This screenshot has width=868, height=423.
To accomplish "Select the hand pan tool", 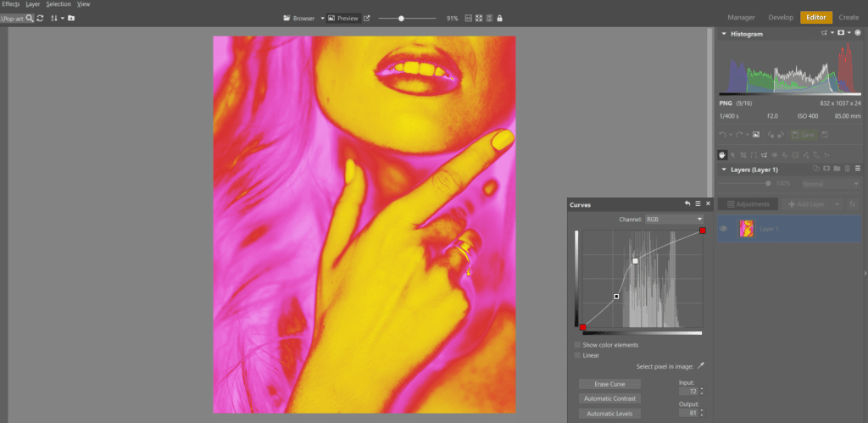I will pyautogui.click(x=722, y=155).
